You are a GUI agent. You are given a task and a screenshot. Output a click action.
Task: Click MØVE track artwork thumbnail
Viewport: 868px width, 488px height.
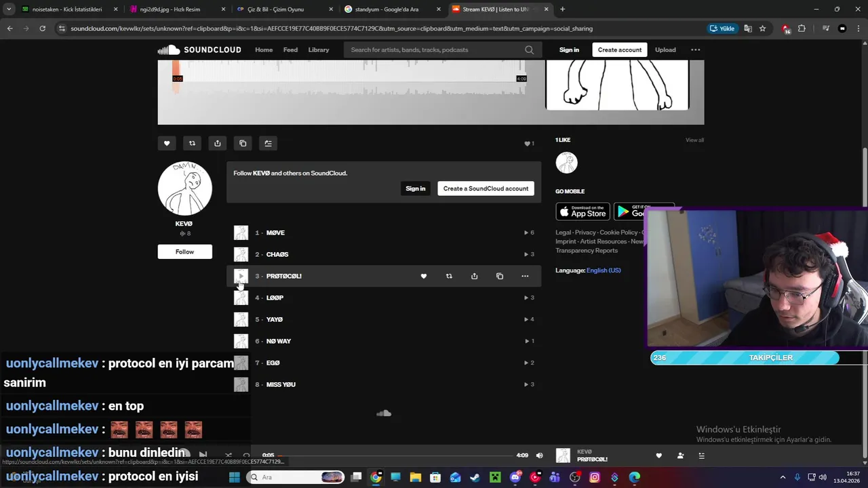click(x=241, y=232)
